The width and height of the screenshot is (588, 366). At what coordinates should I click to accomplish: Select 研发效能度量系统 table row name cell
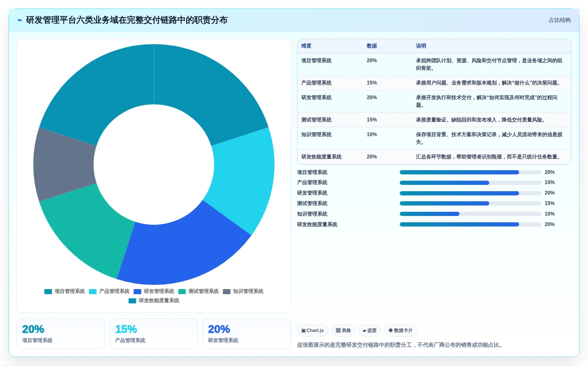[322, 157]
